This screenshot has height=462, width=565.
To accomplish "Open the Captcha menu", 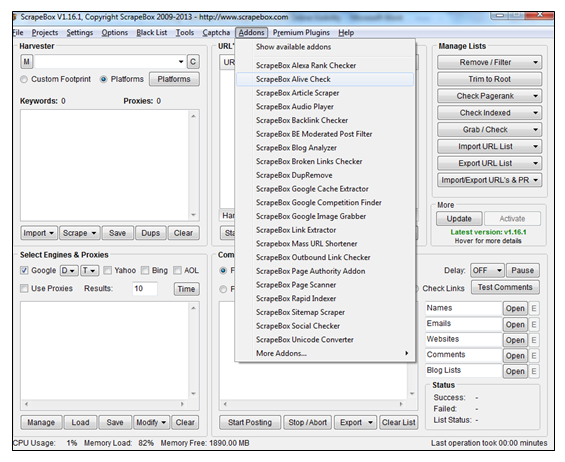I will coord(216,33).
